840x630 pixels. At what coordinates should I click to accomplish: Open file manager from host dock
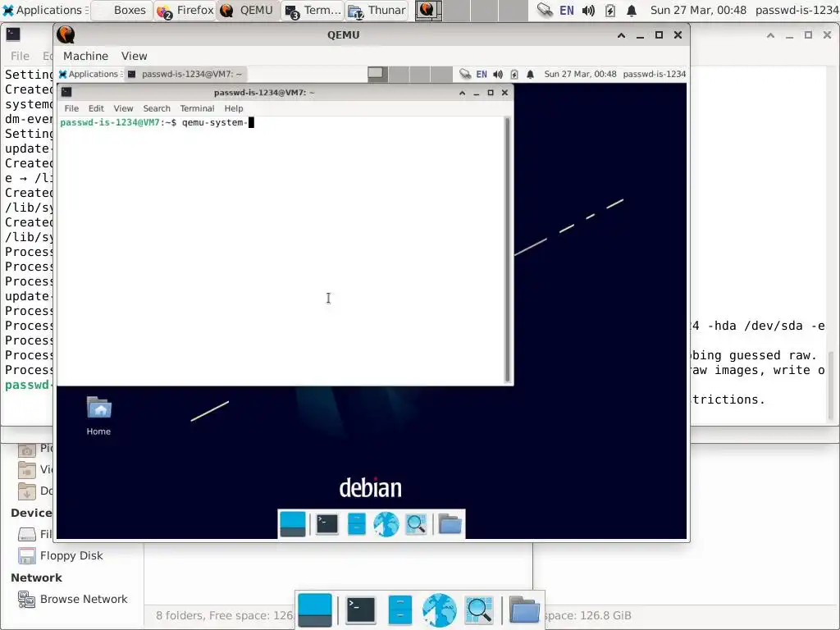click(x=399, y=609)
